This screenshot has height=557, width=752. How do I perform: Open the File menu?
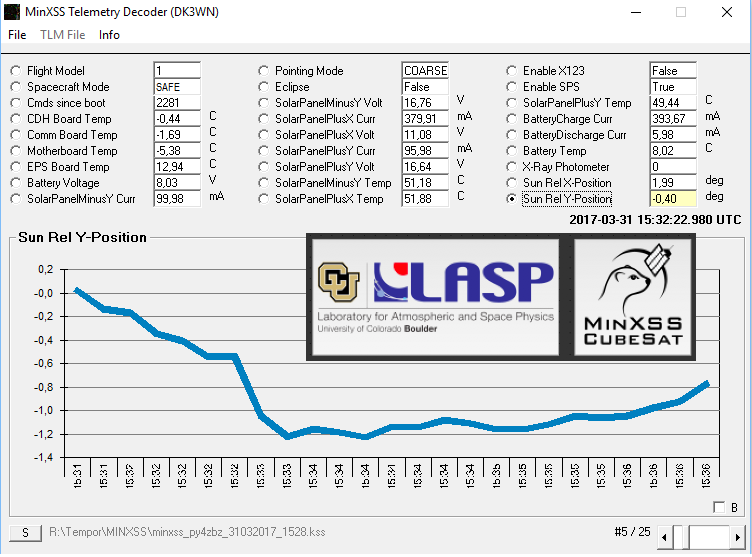(17, 35)
